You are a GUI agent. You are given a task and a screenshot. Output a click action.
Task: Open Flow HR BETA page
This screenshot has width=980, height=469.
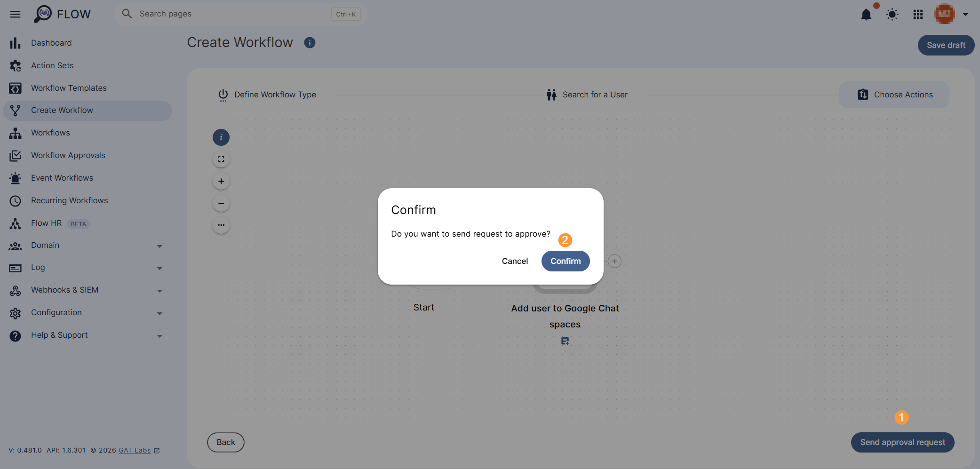point(88,223)
